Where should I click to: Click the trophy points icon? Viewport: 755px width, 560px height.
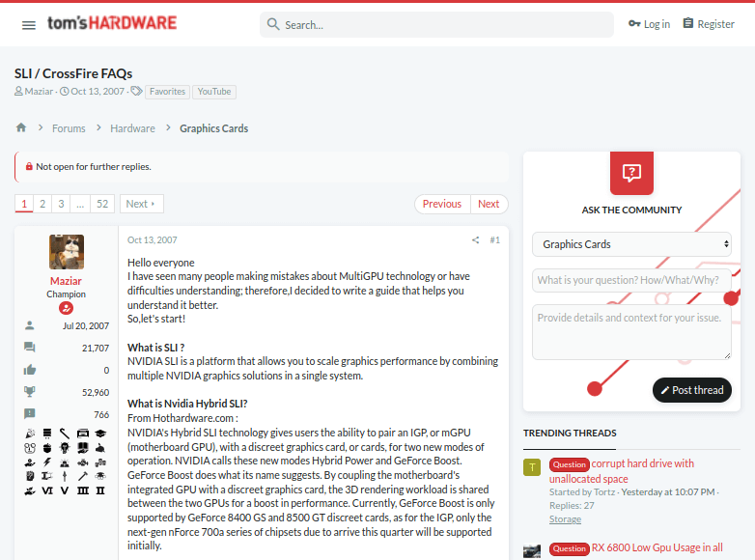tap(29, 391)
